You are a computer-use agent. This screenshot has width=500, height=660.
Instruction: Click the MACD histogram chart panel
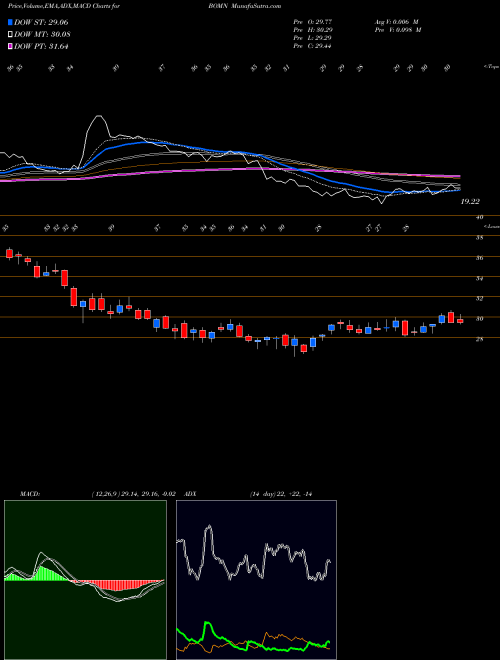pyautogui.click(x=85, y=580)
